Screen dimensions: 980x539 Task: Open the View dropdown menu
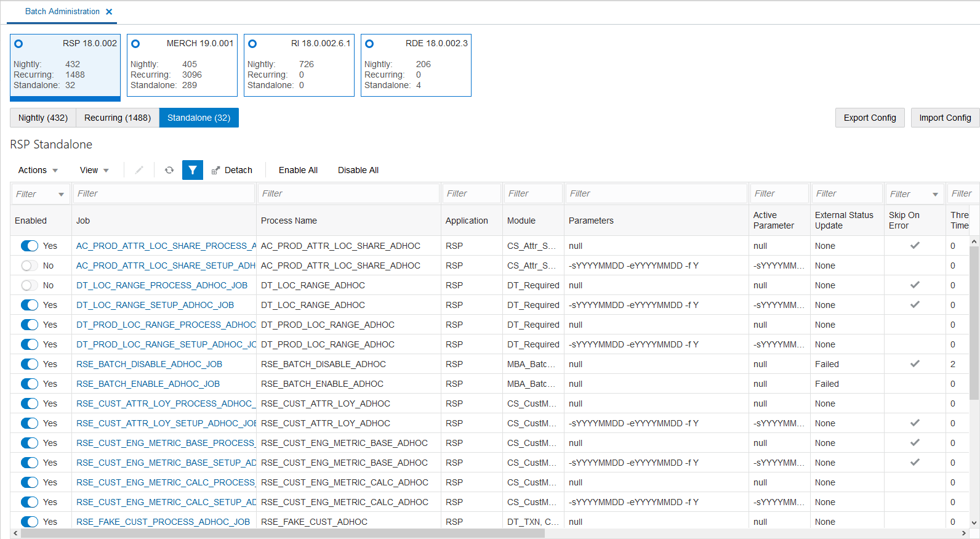[94, 170]
